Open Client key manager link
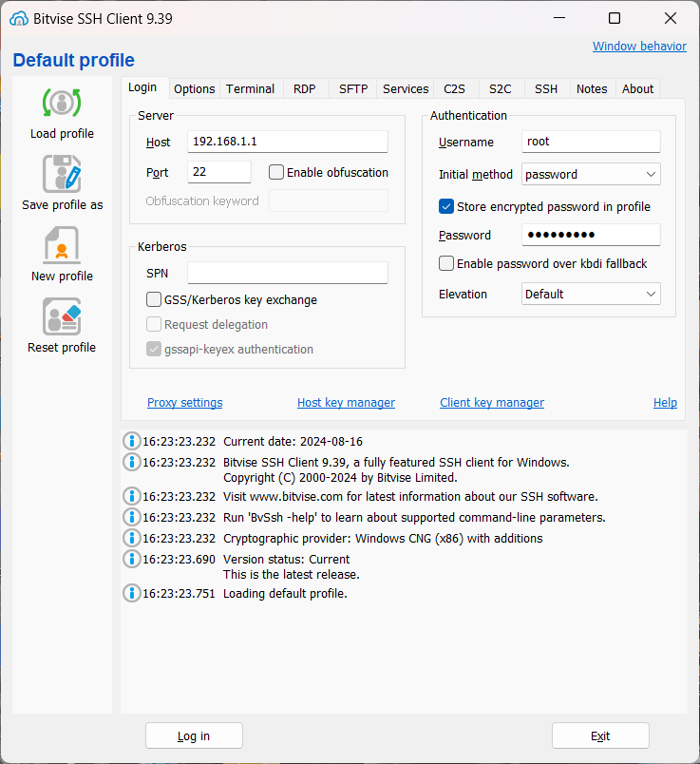 click(492, 403)
